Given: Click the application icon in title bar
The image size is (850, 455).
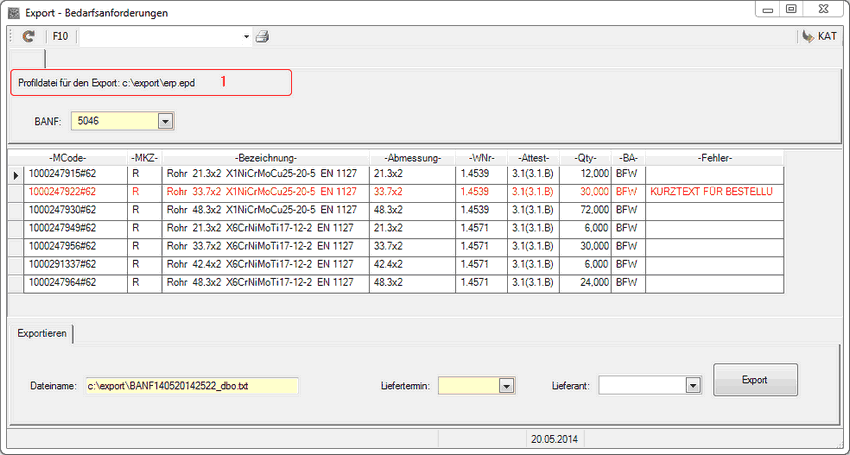Looking at the screenshot, I should coord(13,13).
